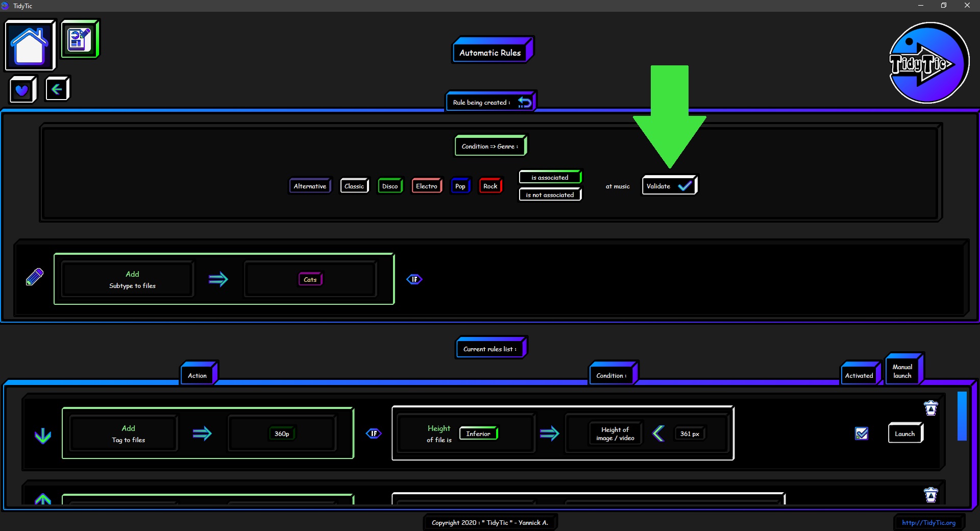
Task: Click the Activated column header
Action: [860, 374]
